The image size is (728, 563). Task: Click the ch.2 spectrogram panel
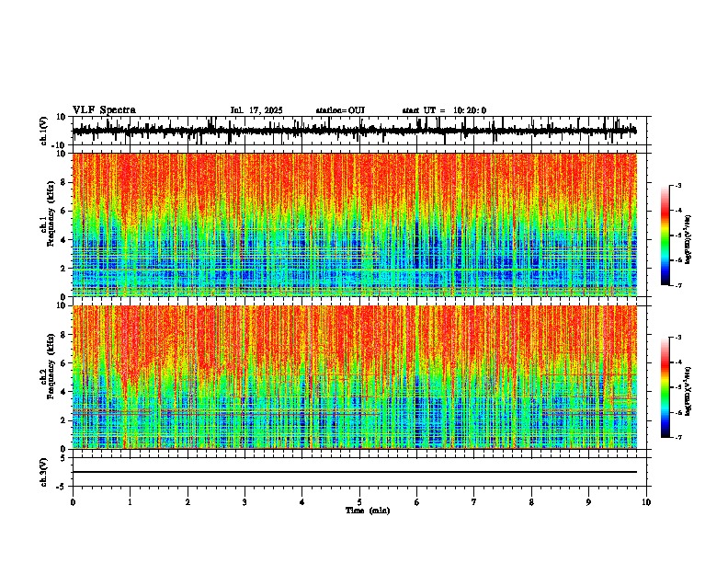(355, 377)
